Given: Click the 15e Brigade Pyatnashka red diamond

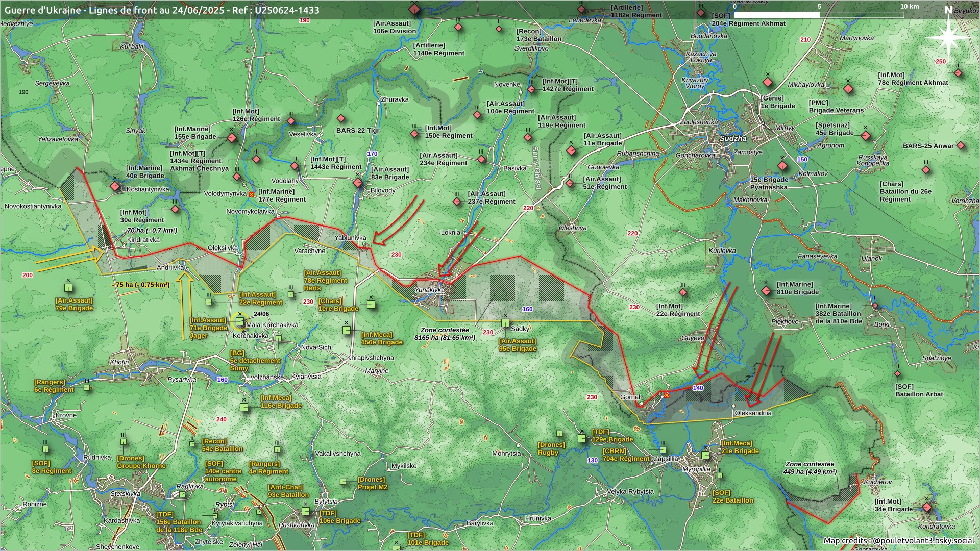Looking at the screenshot, I should [x=782, y=166].
